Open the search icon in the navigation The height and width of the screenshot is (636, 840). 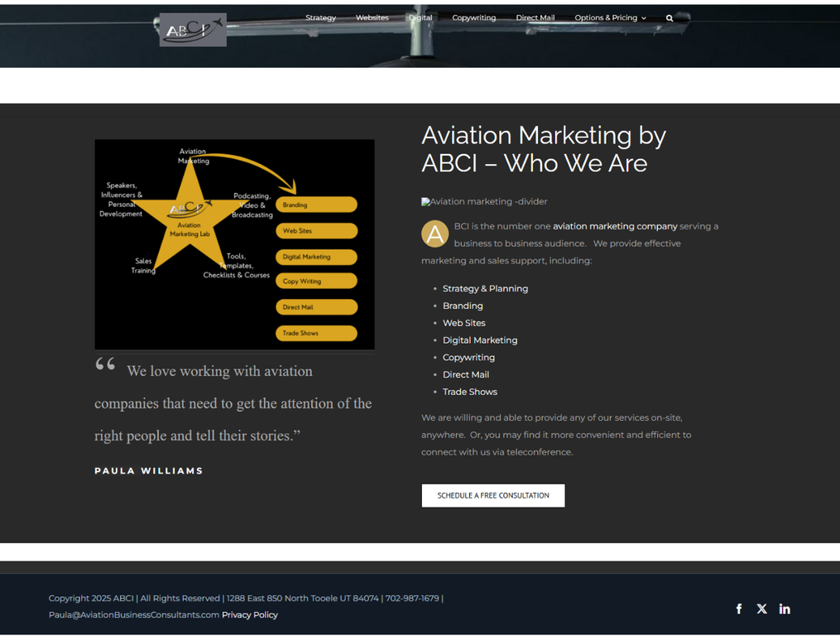point(670,18)
